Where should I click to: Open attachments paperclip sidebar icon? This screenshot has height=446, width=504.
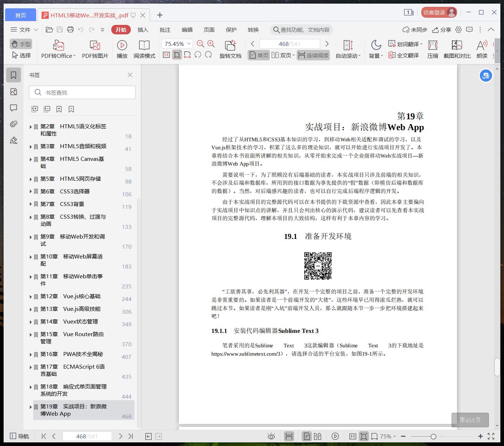pos(14,124)
